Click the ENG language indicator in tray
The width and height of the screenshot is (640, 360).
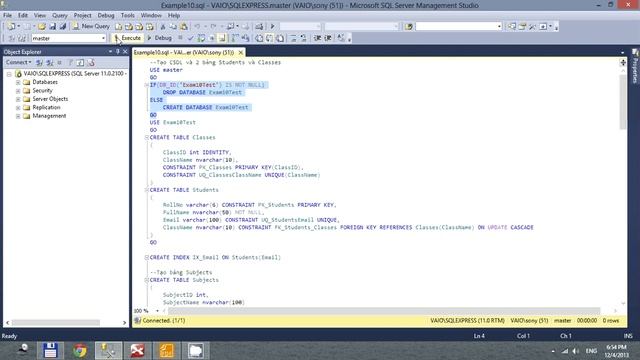[x=591, y=351]
